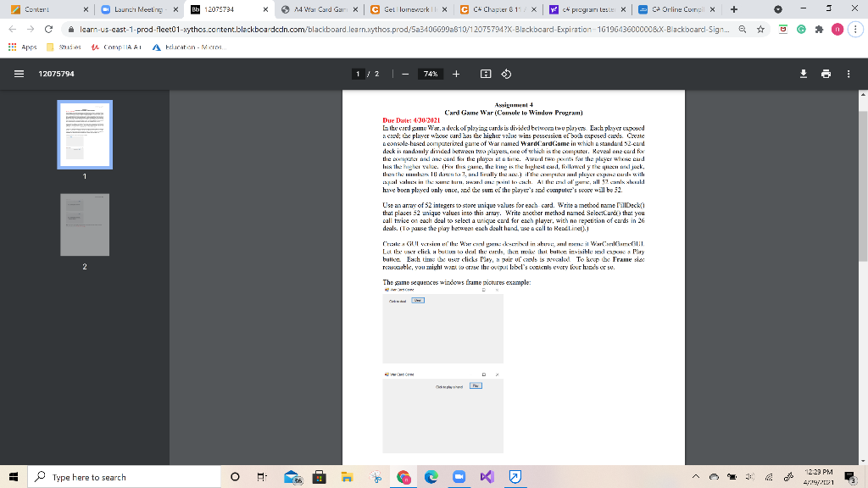
Task: Open the Apps bookmark shortcut
Action: click(23, 47)
